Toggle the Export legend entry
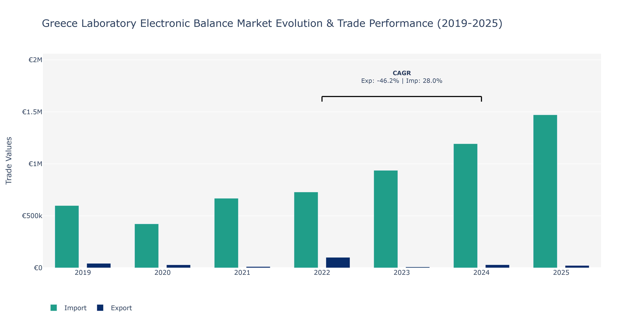The image size is (644, 322). click(114, 308)
